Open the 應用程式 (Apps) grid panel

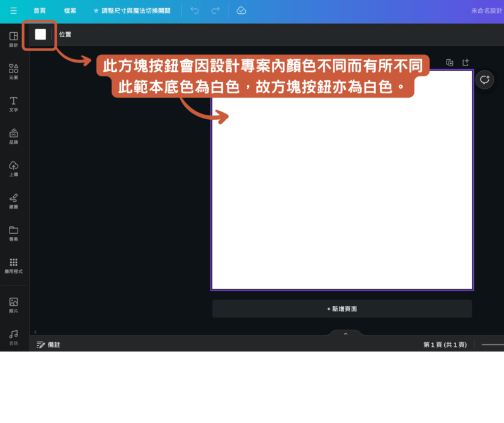[13, 265]
